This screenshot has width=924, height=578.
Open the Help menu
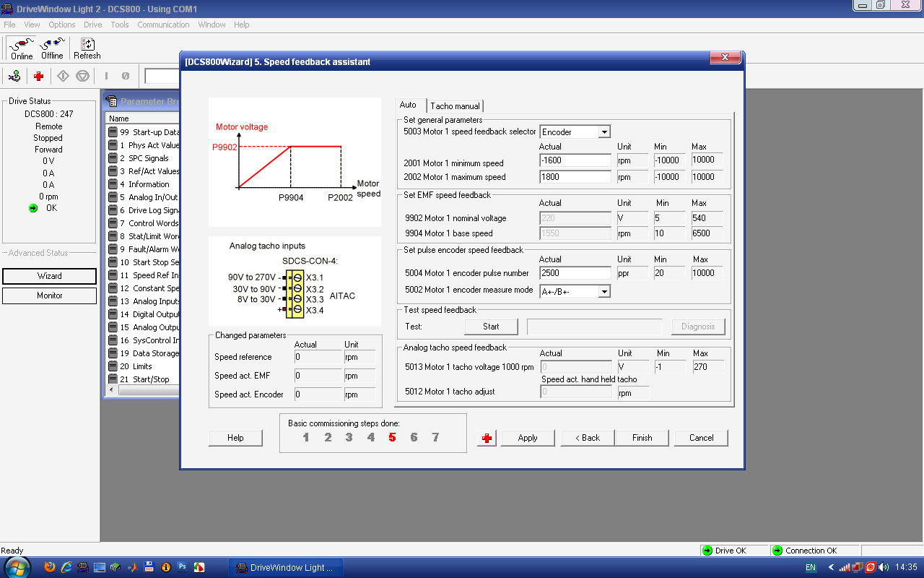pyautogui.click(x=241, y=25)
